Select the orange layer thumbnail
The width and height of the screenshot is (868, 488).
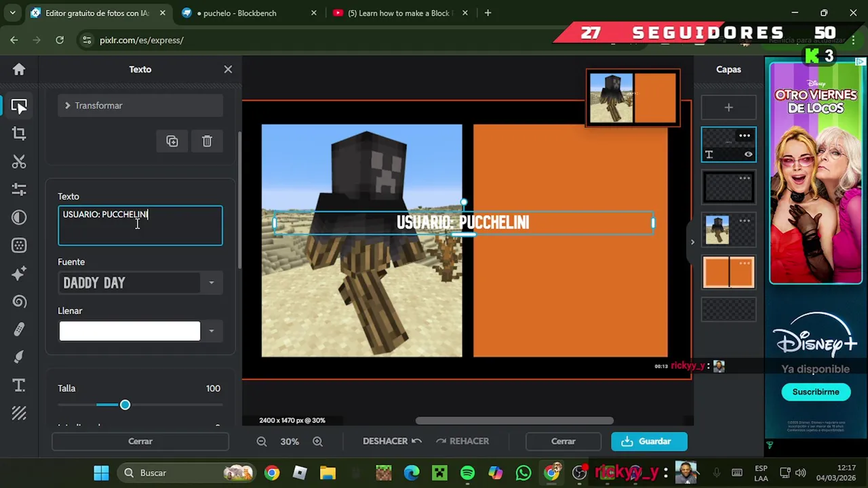[728, 272]
